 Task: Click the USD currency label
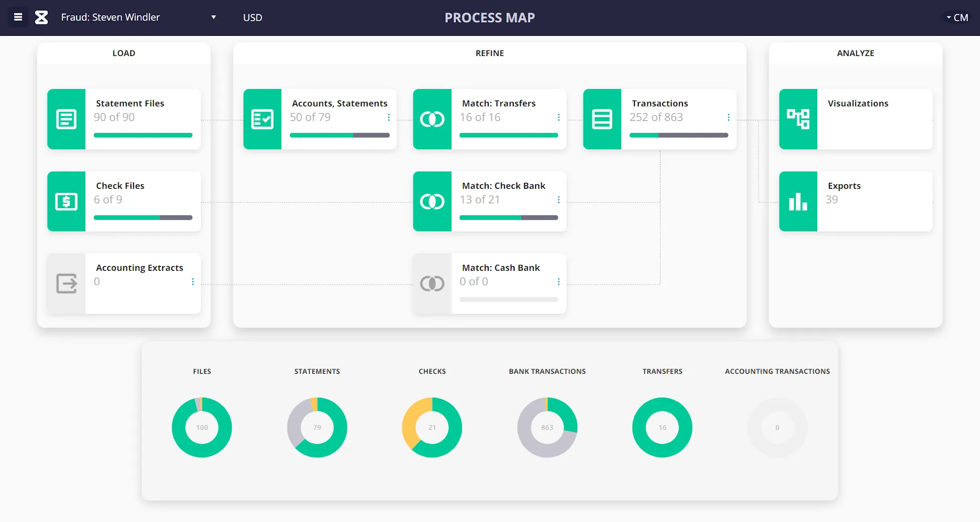(x=252, y=17)
